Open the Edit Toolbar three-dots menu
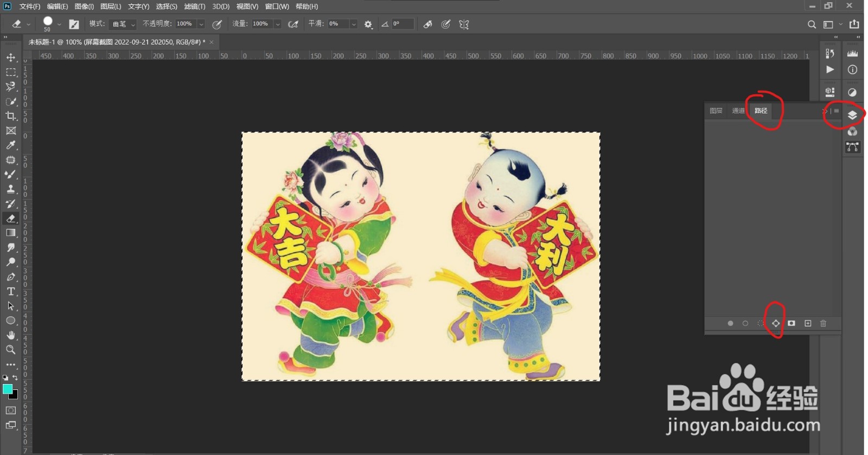 click(11, 365)
